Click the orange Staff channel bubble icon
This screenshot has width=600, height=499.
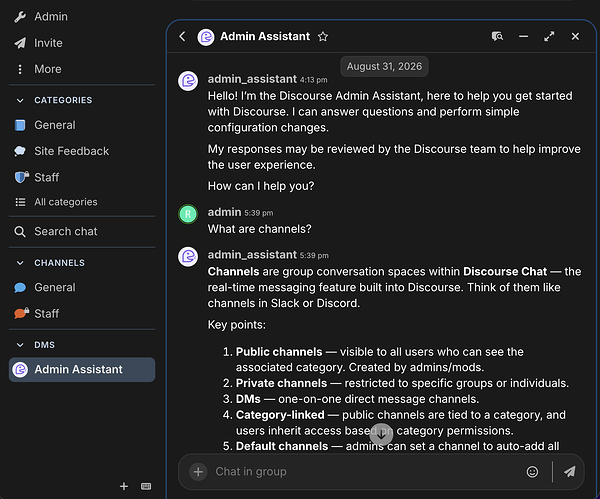click(21, 313)
